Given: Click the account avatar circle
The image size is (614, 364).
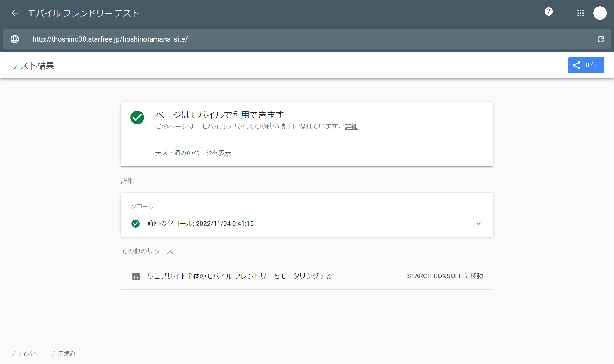Looking at the screenshot, I should pyautogui.click(x=600, y=13).
